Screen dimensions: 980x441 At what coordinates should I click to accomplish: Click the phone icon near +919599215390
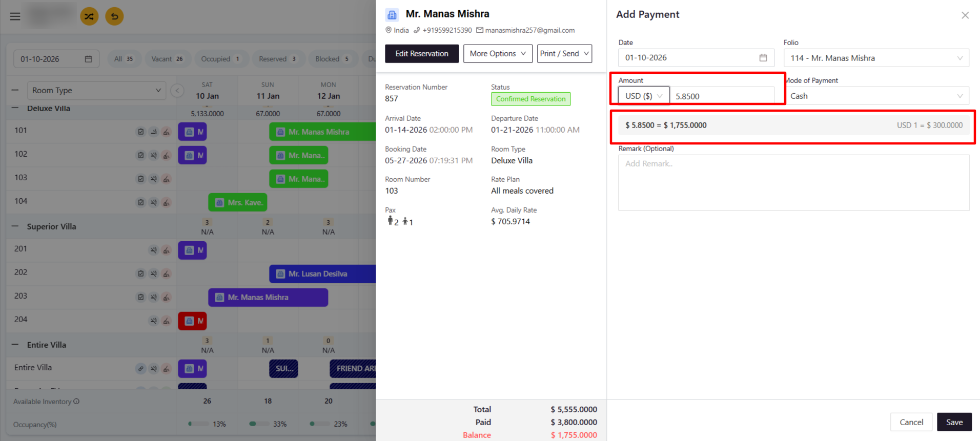coord(417,30)
